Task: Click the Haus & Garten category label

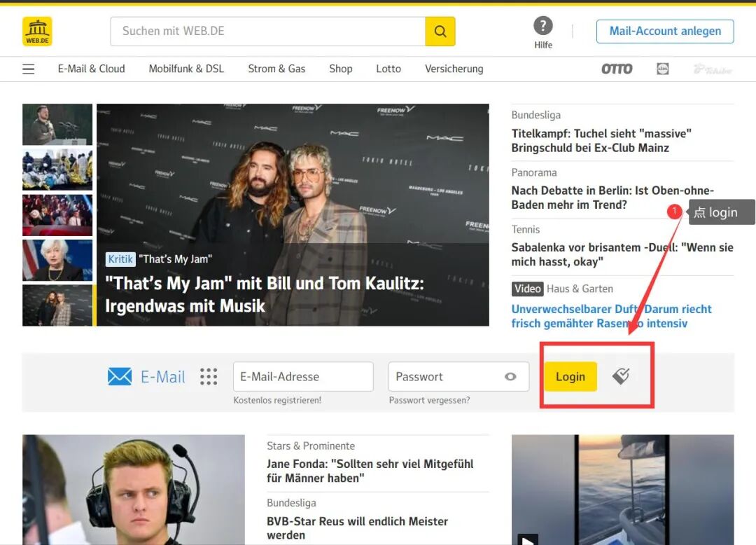Action: [x=580, y=289]
